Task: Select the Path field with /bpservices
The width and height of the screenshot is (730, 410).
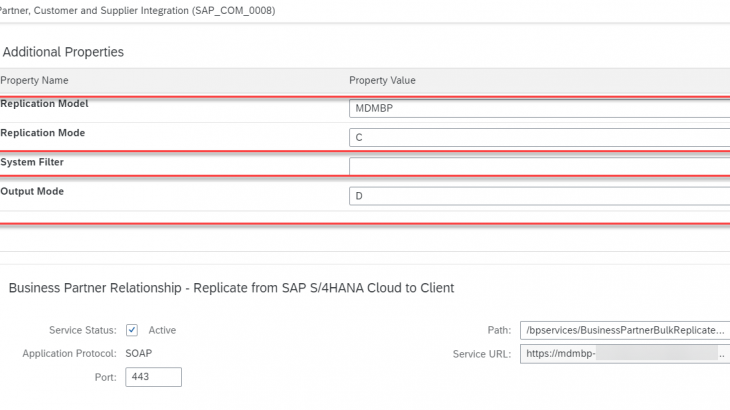Action: coord(624,330)
